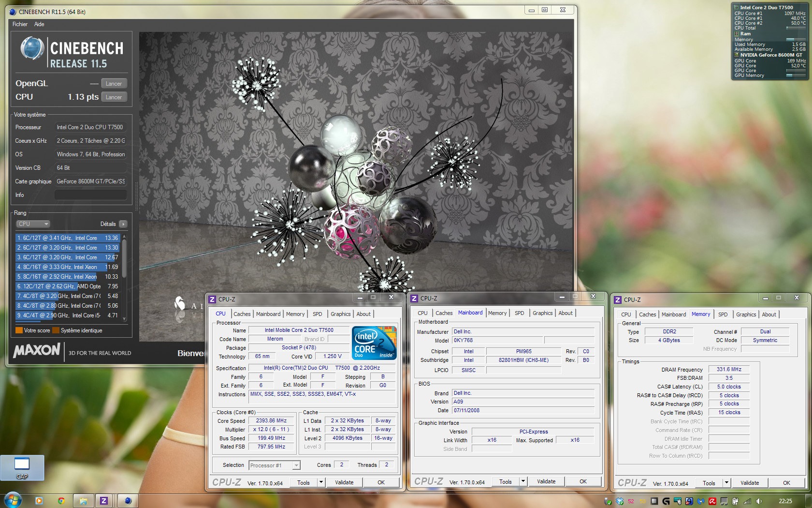Open Tools dropdown arrow in Mainboard CPU-Z window
Image resolution: width=812 pixels, height=508 pixels.
pos(523,481)
